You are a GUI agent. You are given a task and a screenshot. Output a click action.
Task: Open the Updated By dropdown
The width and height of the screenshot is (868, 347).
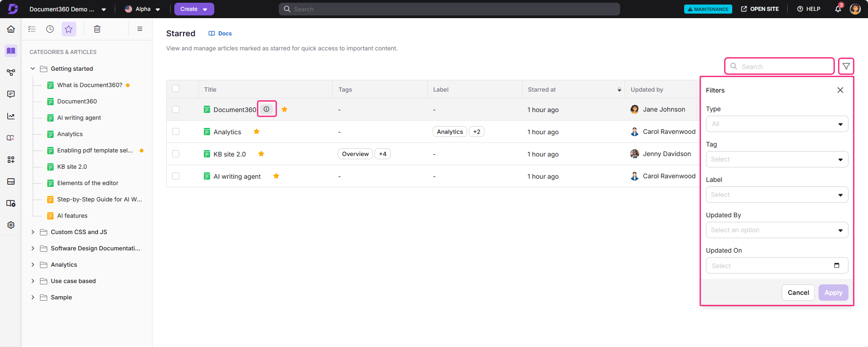(x=777, y=230)
